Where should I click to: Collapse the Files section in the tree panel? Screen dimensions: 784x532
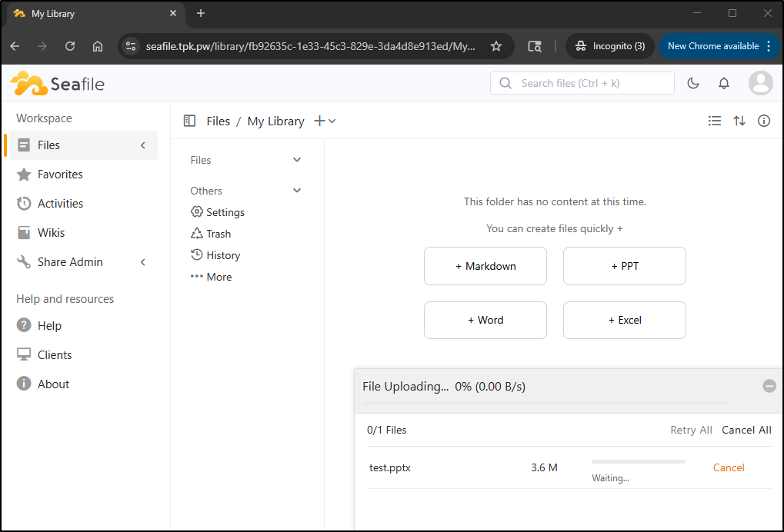[x=297, y=160]
